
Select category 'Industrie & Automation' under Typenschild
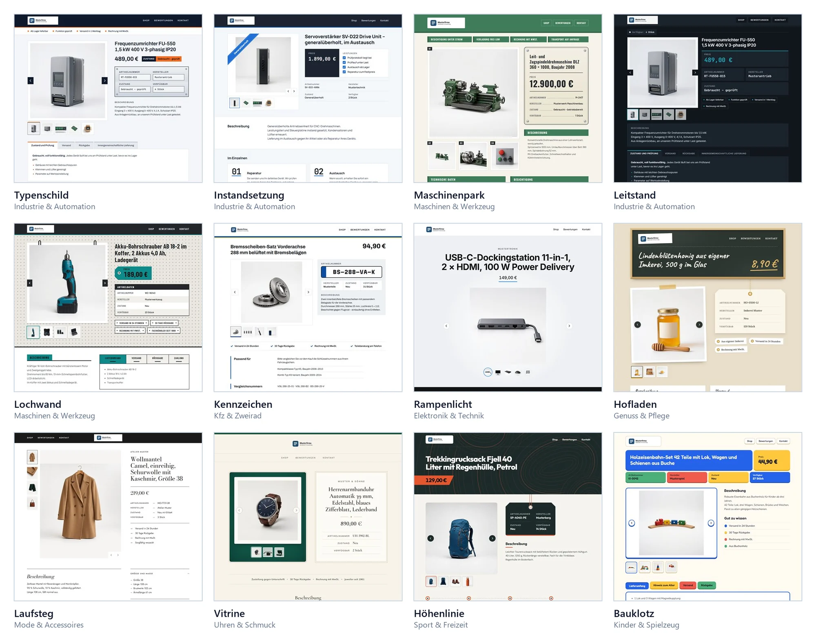[55, 207]
